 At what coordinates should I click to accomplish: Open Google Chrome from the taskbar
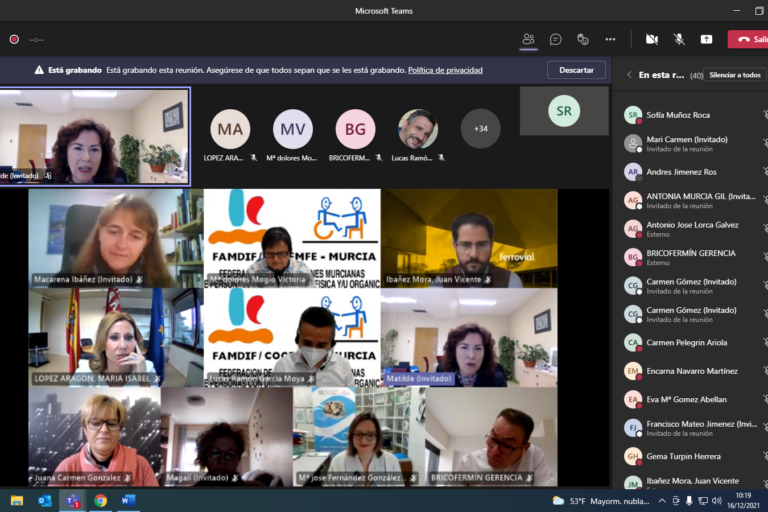pyautogui.click(x=100, y=500)
